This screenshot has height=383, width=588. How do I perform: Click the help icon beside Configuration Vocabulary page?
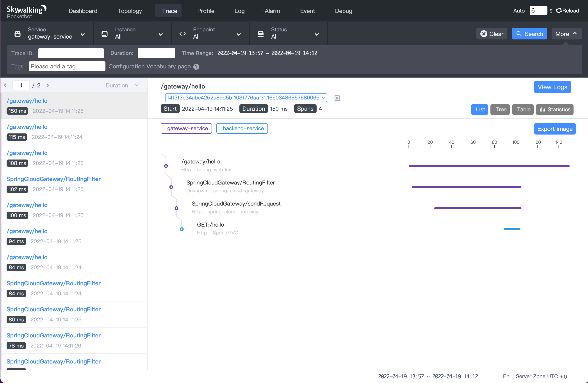point(196,67)
